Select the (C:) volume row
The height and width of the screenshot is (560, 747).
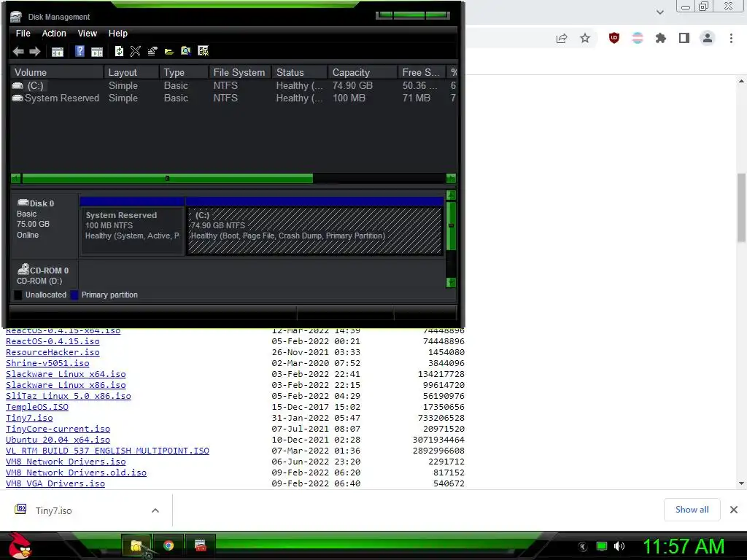pos(233,86)
